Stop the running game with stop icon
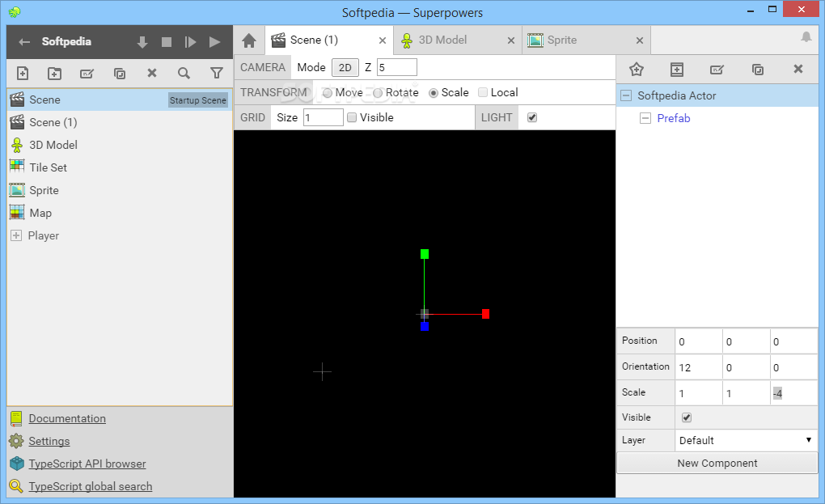This screenshot has width=825, height=504. (167, 42)
